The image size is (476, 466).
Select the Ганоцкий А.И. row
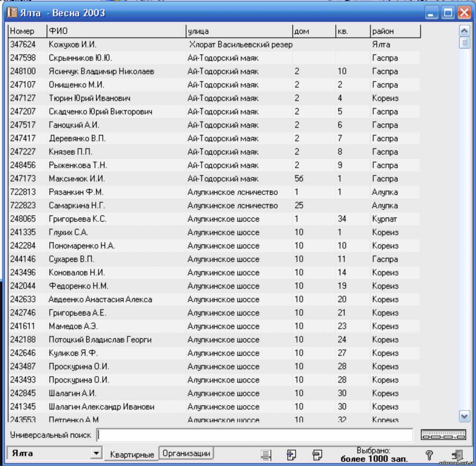click(214, 125)
